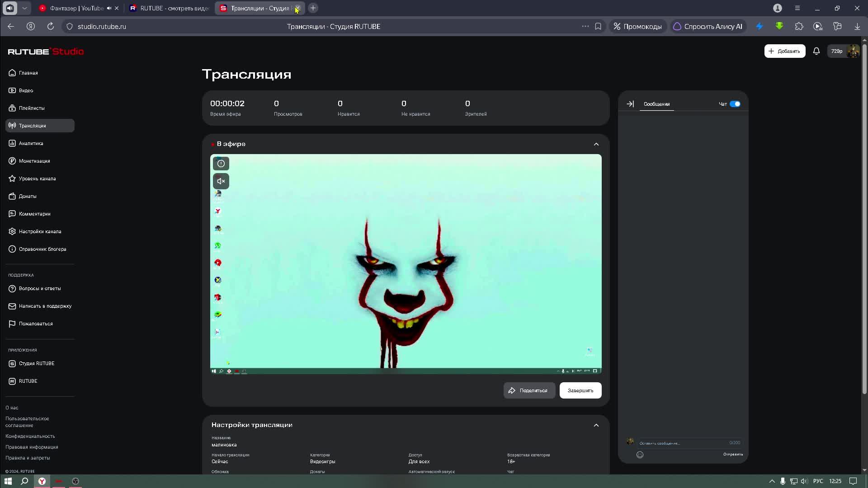Click the Комментарии speech icon
The height and width of the screenshot is (488, 868).
pyautogui.click(x=12, y=214)
